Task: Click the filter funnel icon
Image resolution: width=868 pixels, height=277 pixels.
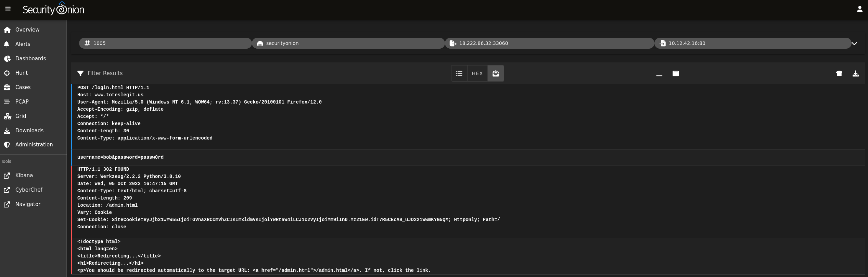Action: click(x=80, y=73)
